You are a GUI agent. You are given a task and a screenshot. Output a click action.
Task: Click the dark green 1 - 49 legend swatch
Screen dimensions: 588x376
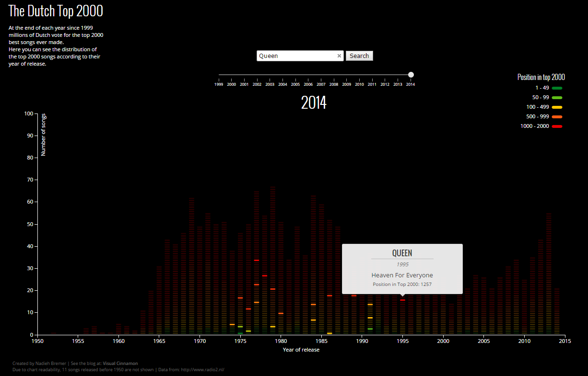click(557, 88)
